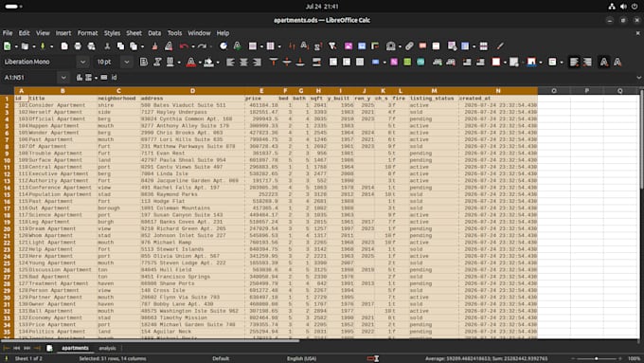Click the Insert Hyperlink chain icon
This screenshot has width=644, height=363.
tap(409, 46)
